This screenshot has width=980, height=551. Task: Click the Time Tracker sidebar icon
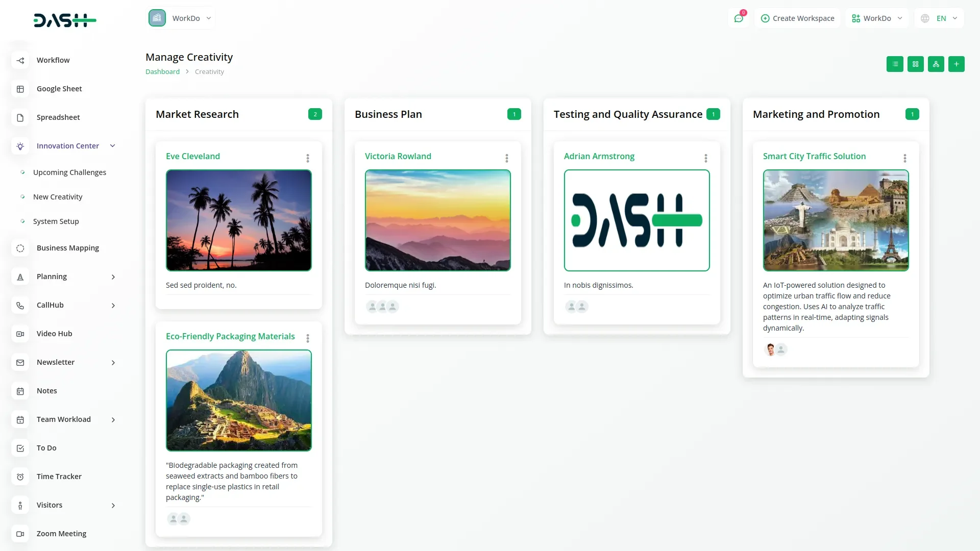20,477
